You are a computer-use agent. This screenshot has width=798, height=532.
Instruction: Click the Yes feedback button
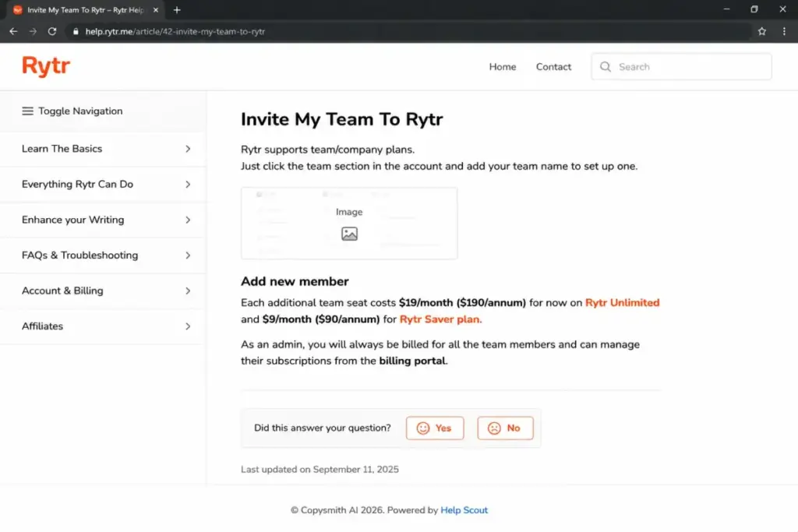[x=435, y=428]
